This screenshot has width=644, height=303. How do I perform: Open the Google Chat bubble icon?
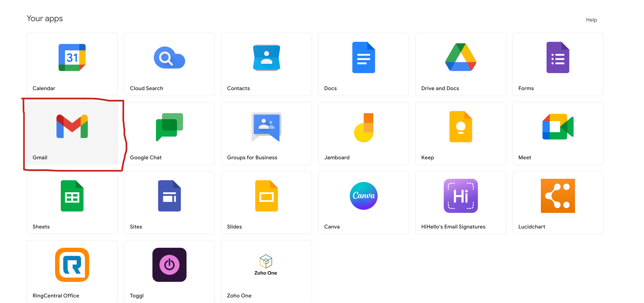(x=169, y=127)
